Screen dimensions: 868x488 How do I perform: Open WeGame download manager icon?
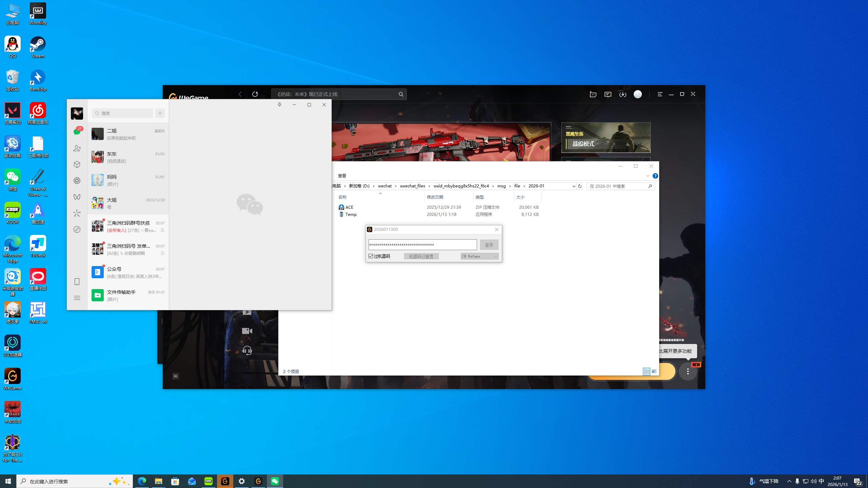pyautogui.click(x=623, y=95)
